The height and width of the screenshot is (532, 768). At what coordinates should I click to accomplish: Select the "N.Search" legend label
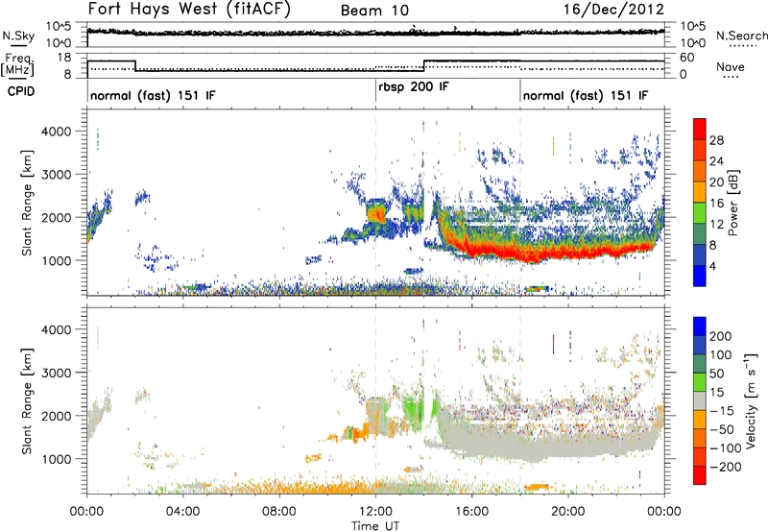tap(741, 36)
